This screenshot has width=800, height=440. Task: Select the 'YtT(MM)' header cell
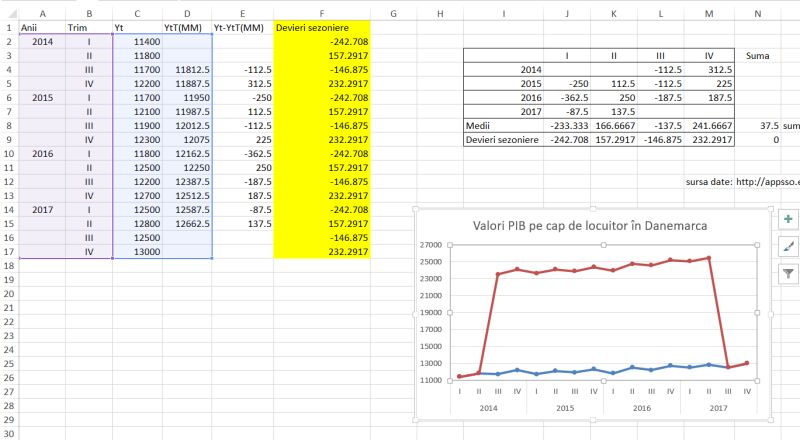point(187,28)
